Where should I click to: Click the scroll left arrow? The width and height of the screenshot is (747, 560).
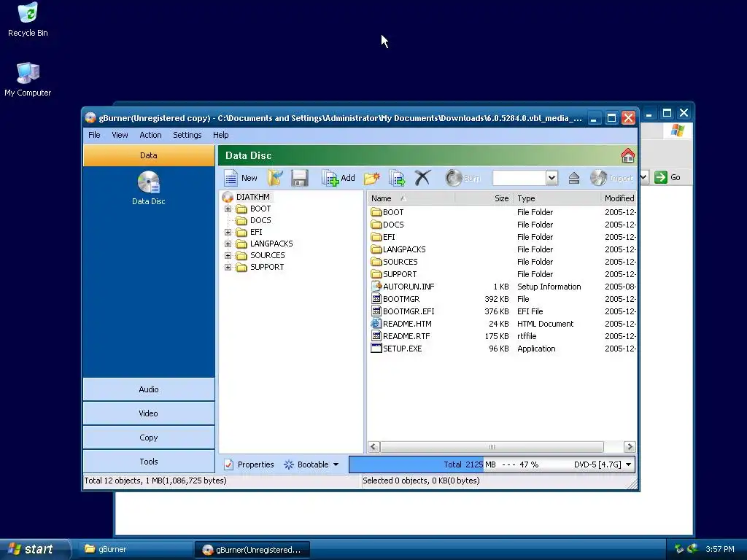point(373,447)
